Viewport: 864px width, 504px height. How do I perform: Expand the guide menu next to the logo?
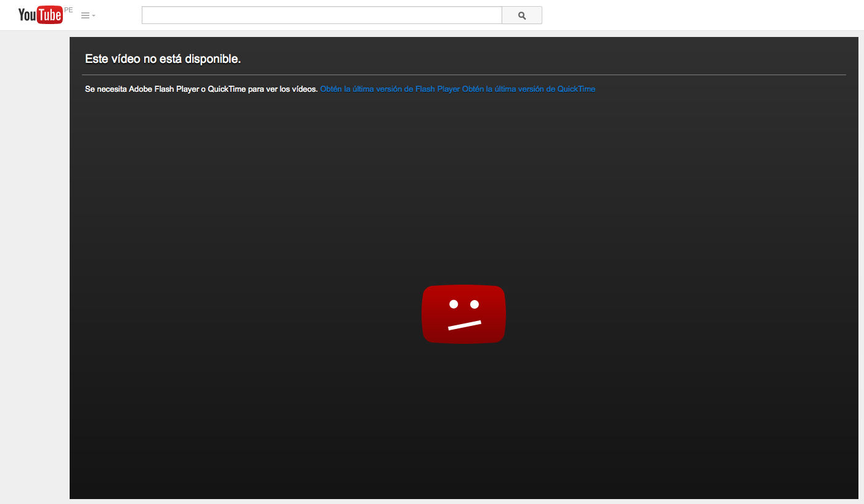click(88, 15)
